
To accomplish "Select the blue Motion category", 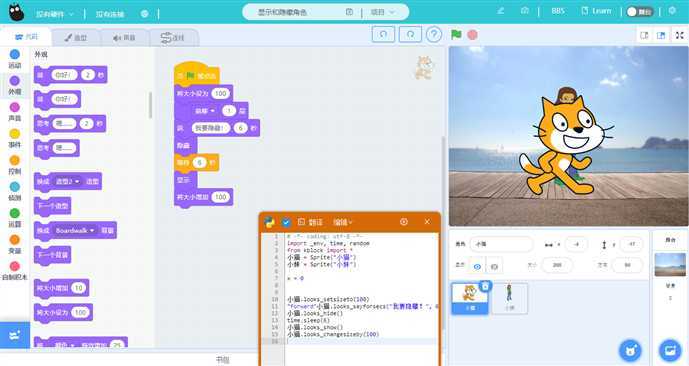I will pyautogui.click(x=15, y=59).
